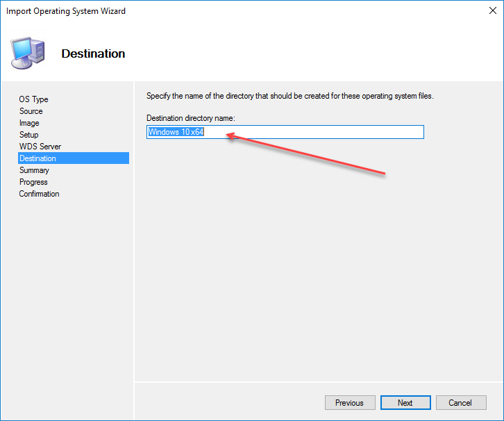Go to the Source wizard step
504x421 pixels.
click(x=31, y=111)
